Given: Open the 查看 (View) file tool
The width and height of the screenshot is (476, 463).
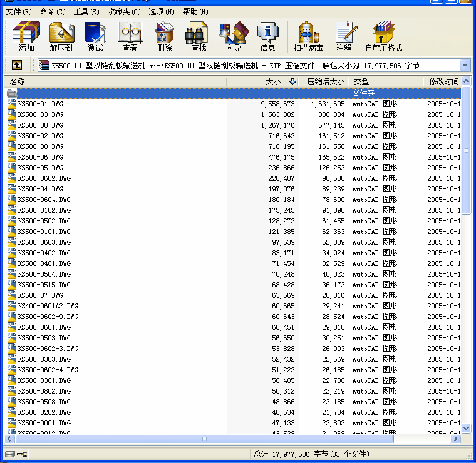Looking at the screenshot, I should coord(130,36).
